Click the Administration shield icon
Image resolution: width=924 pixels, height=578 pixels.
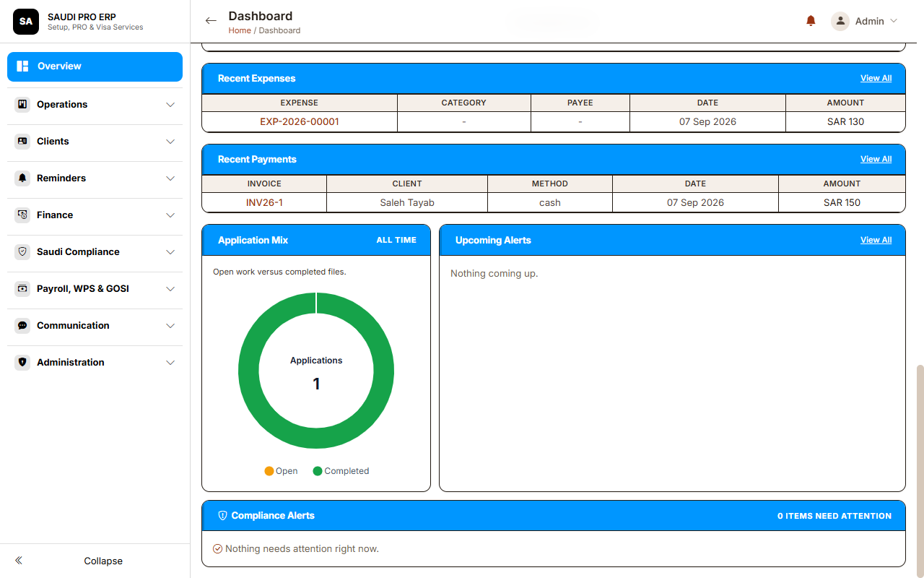[x=22, y=363]
